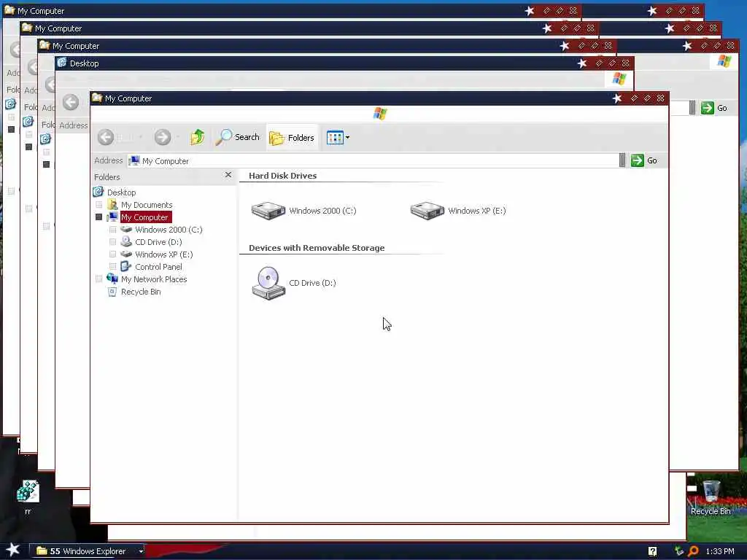Select Recycle Bin in the folder tree

[x=141, y=292]
